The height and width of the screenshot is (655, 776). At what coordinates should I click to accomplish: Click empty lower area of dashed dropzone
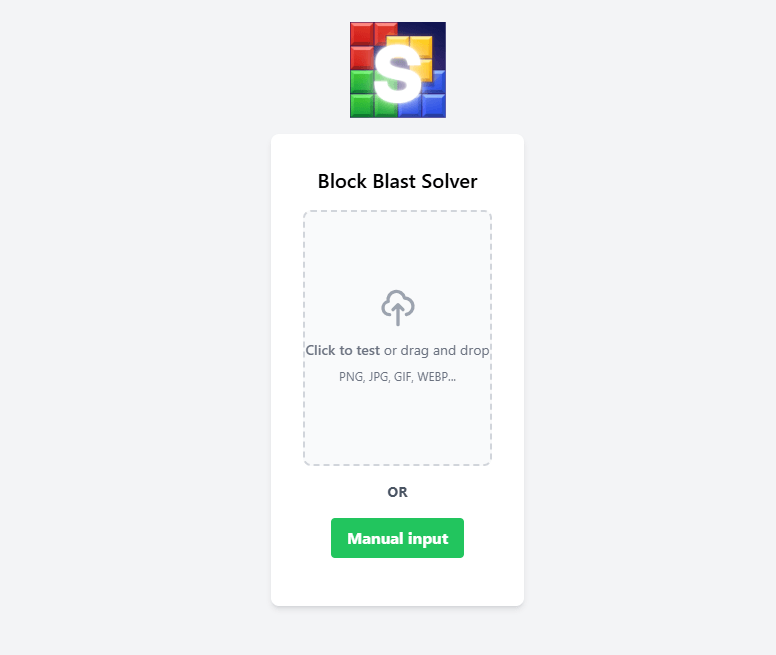pyautogui.click(x=397, y=425)
